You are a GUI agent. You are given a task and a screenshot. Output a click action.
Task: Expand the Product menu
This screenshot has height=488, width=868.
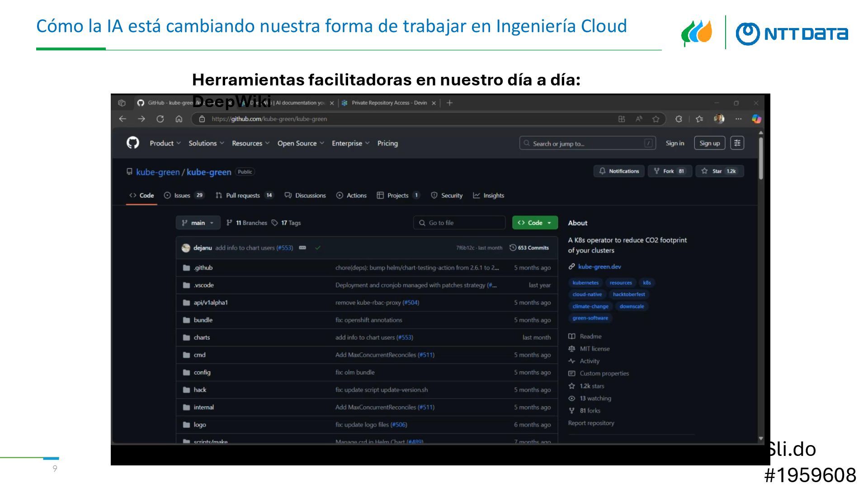pyautogui.click(x=165, y=143)
